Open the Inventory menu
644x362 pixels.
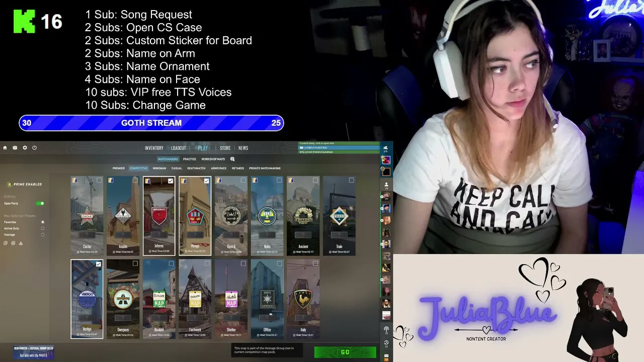pos(154,148)
